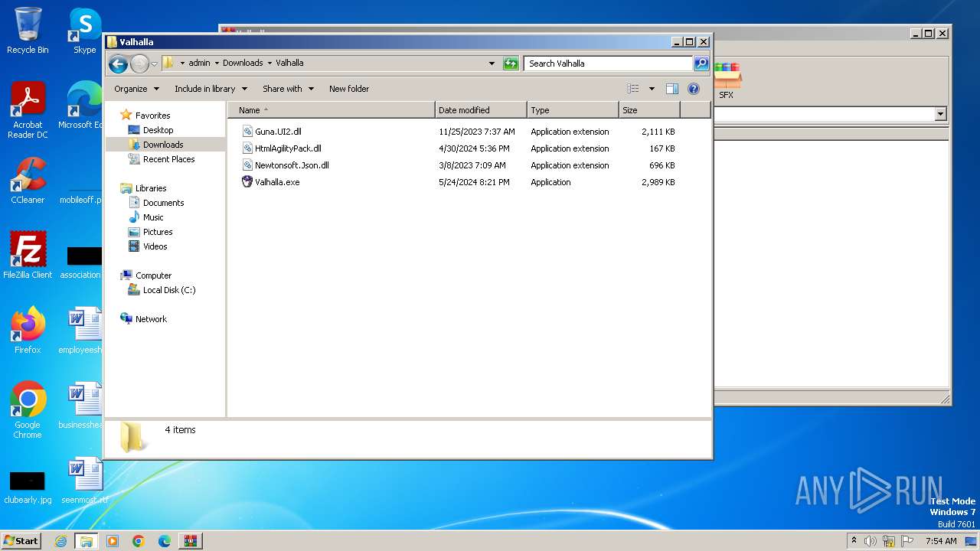This screenshot has height=551, width=980.
Task: Select the FileZilla Client desktop icon
Action: (28, 255)
